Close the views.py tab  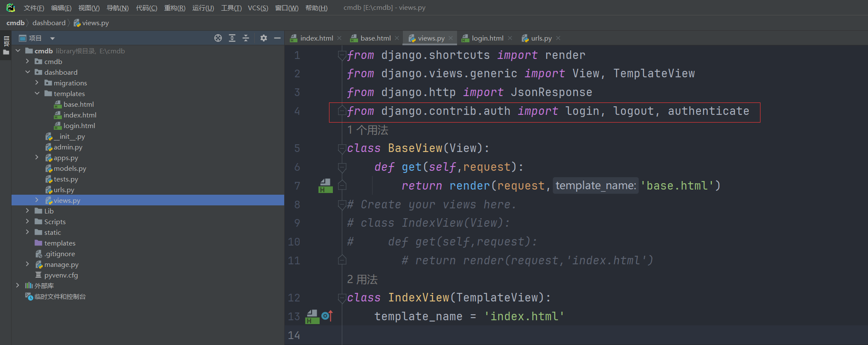(x=451, y=38)
